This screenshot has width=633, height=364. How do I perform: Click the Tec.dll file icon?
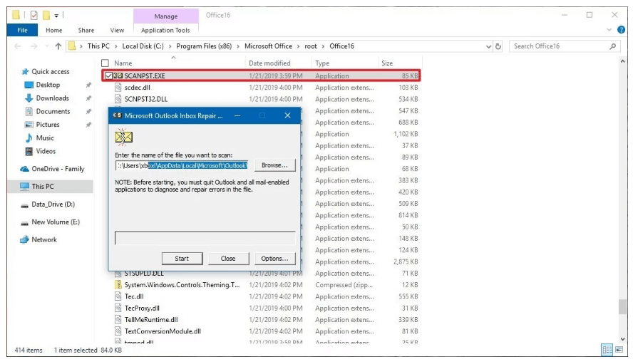(x=118, y=296)
